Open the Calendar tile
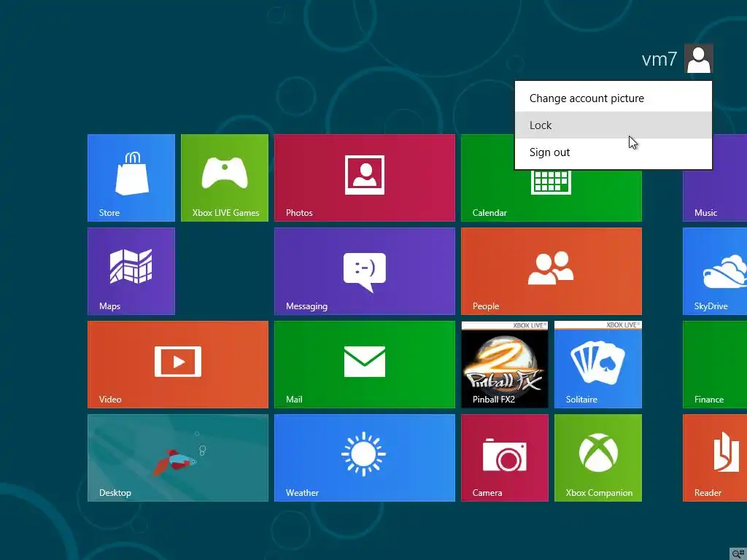The width and height of the screenshot is (747, 560). [551, 195]
